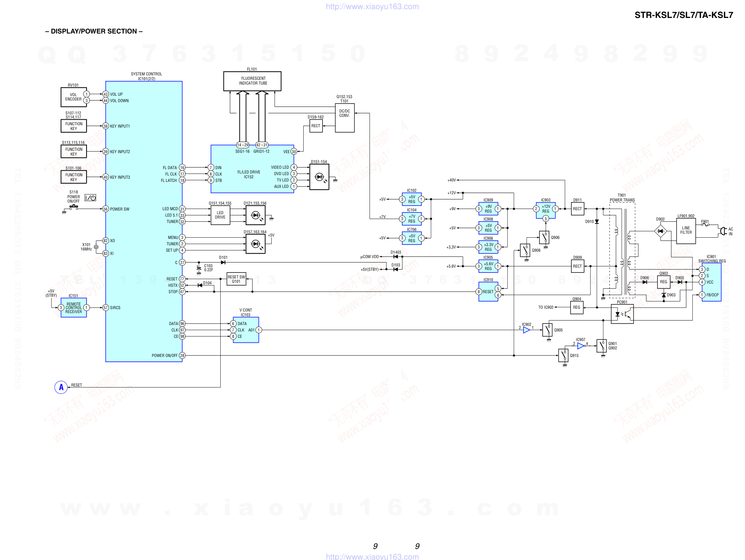Select the Q905 switch symbol
The width and height of the screenshot is (745, 560).
pyautogui.click(x=547, y=330)
